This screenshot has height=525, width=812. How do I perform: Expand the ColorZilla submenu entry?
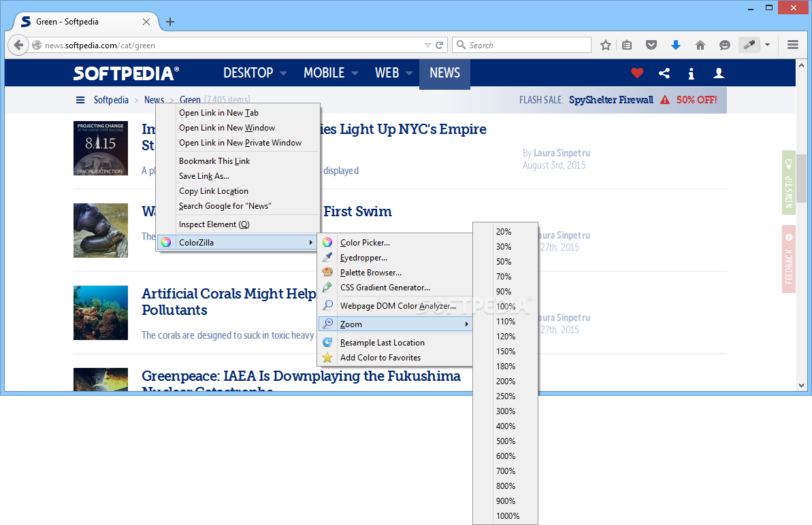(238, 242)
